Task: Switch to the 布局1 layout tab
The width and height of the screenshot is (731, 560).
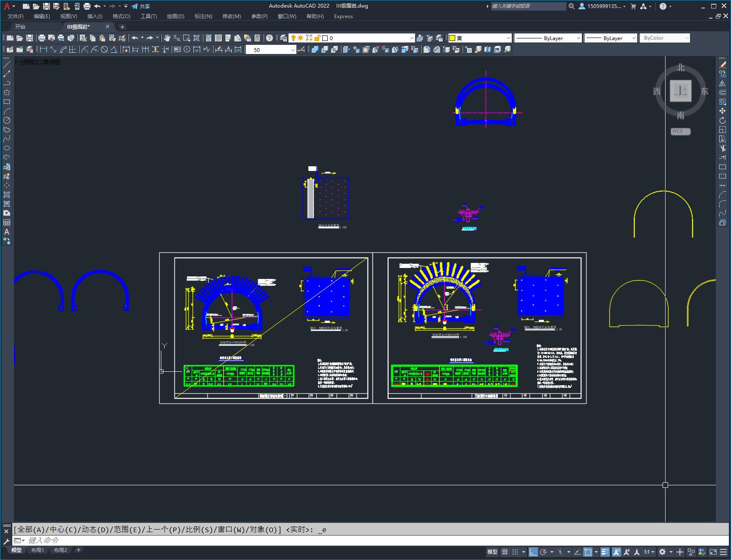Action: 37,550
